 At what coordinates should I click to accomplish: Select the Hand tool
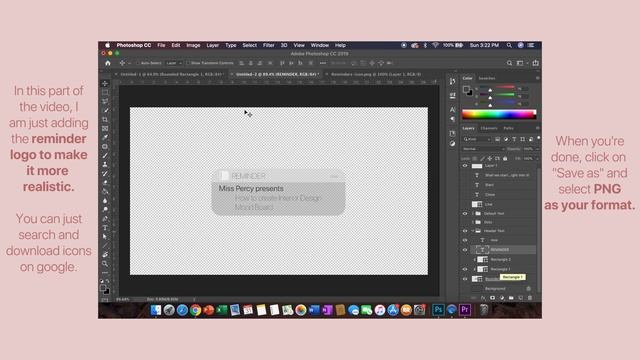(105, 255)
